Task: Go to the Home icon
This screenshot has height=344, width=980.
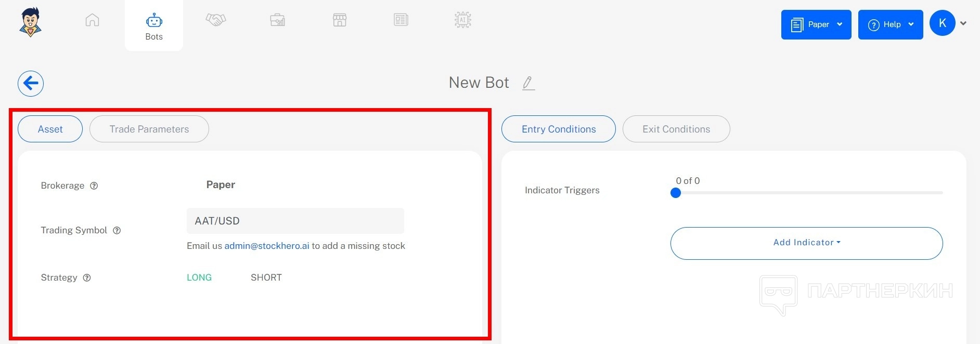Action: coord(92,20)
